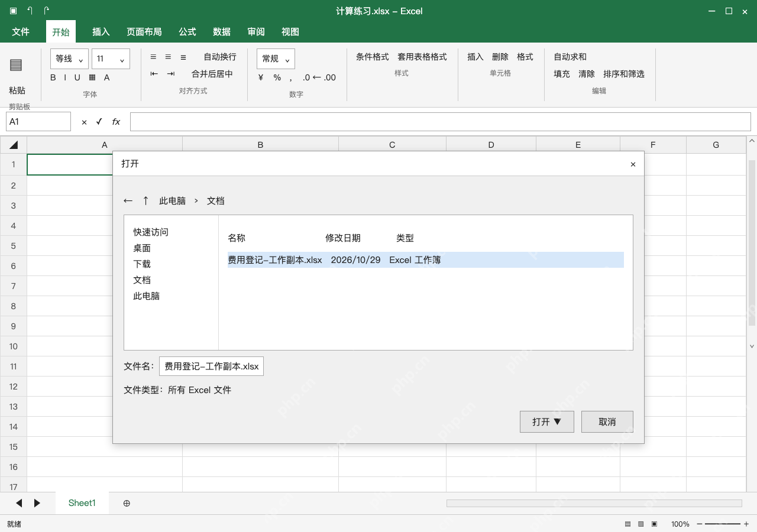Select file 费用登记-工作副本.xlsx in list

[426, 260]
